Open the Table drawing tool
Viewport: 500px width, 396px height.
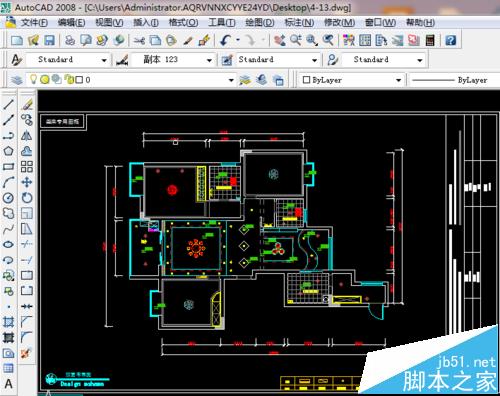pyautogui.click(x=8, y=368)
